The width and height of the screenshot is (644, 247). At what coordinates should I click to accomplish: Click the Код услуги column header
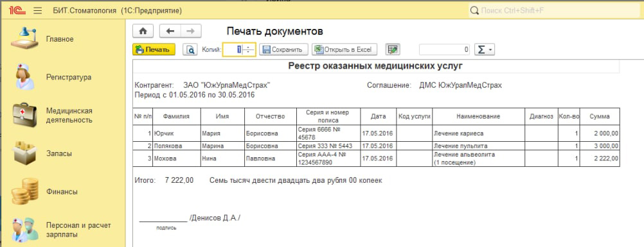(415, 117)
